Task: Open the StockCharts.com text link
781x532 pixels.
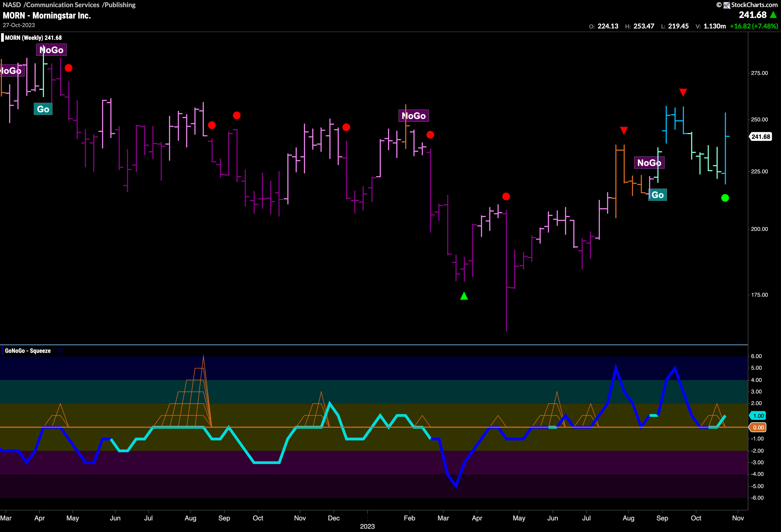Action: (754, 5)
